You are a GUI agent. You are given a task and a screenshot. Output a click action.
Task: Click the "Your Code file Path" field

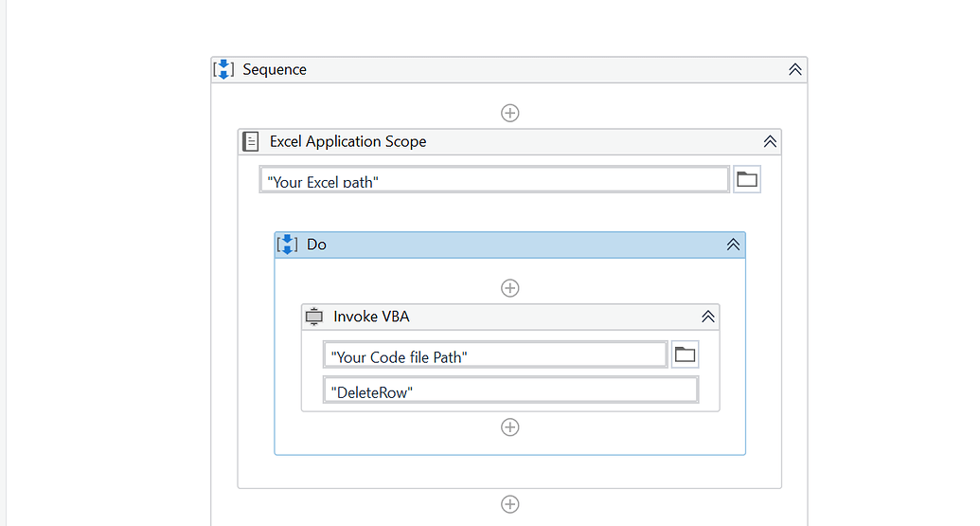click(494, 355)
